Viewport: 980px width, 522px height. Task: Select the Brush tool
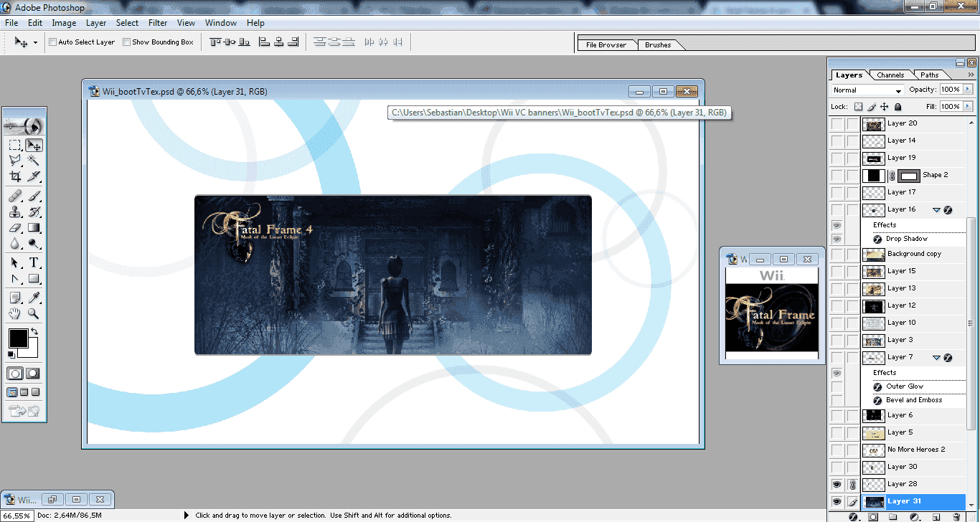pyautogui.click(x=34, y=196)
